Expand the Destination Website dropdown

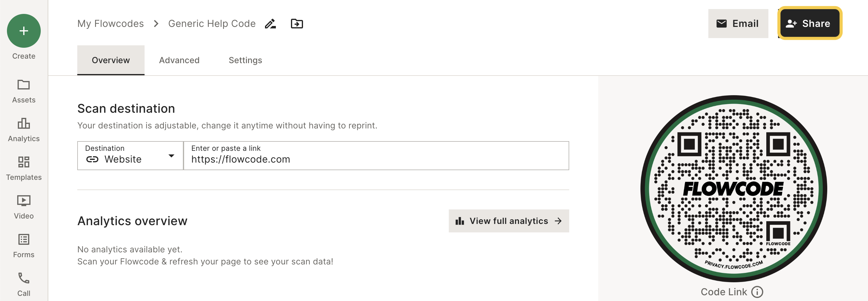(x=130, y=156)
